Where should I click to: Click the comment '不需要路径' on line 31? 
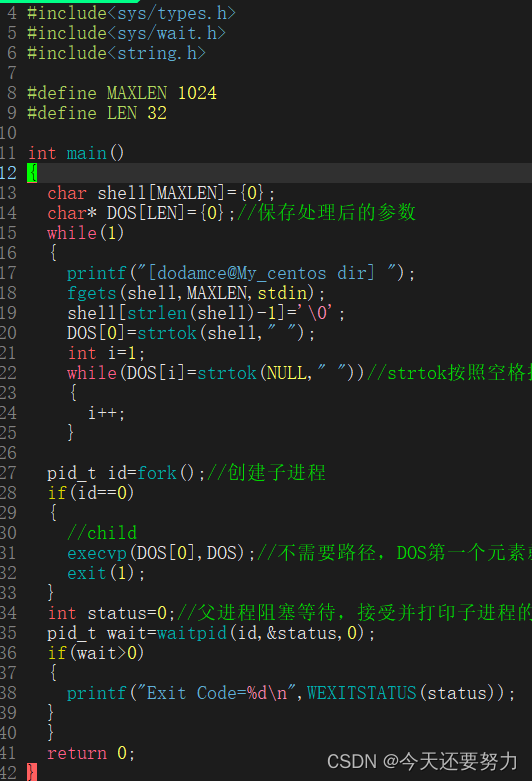[326, 553]
